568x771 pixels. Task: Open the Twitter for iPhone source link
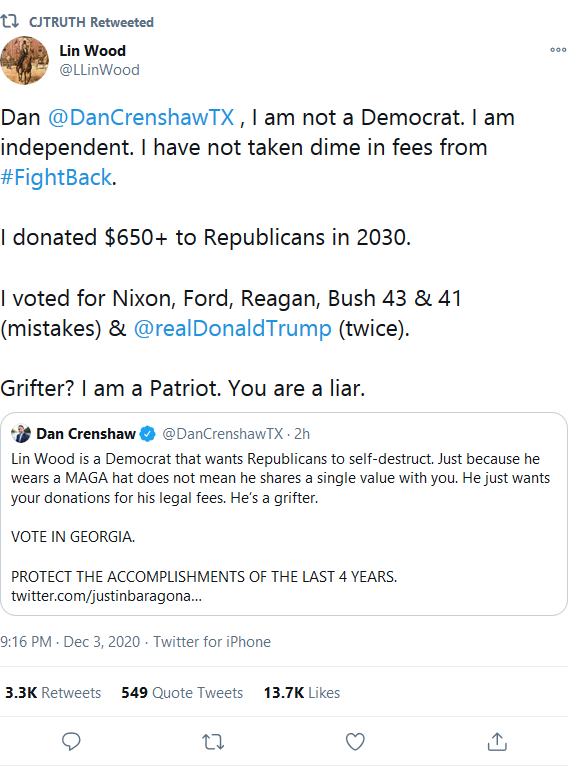pyautogui.click(x=212, y=642)
